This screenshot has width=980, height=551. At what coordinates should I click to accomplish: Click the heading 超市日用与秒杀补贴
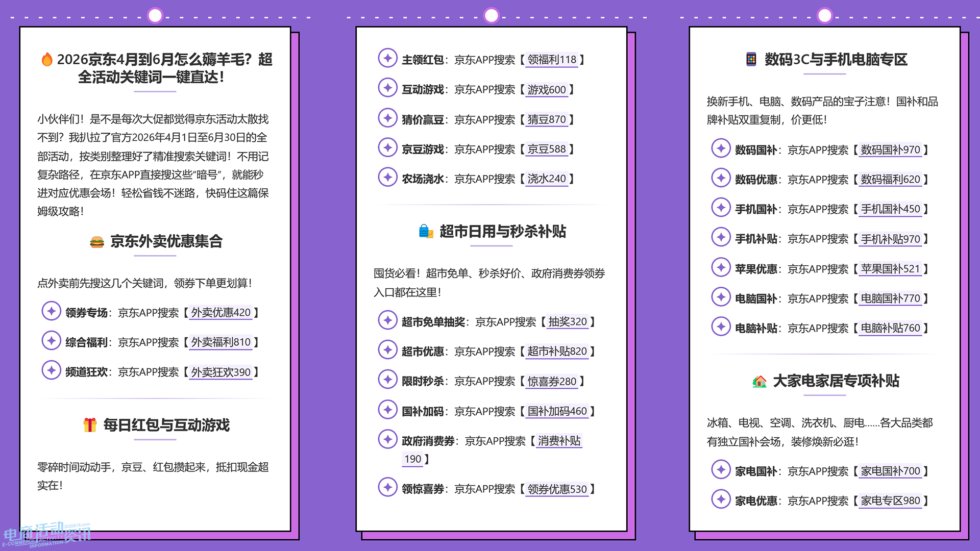pyautogui.click(x=503, y=232)
